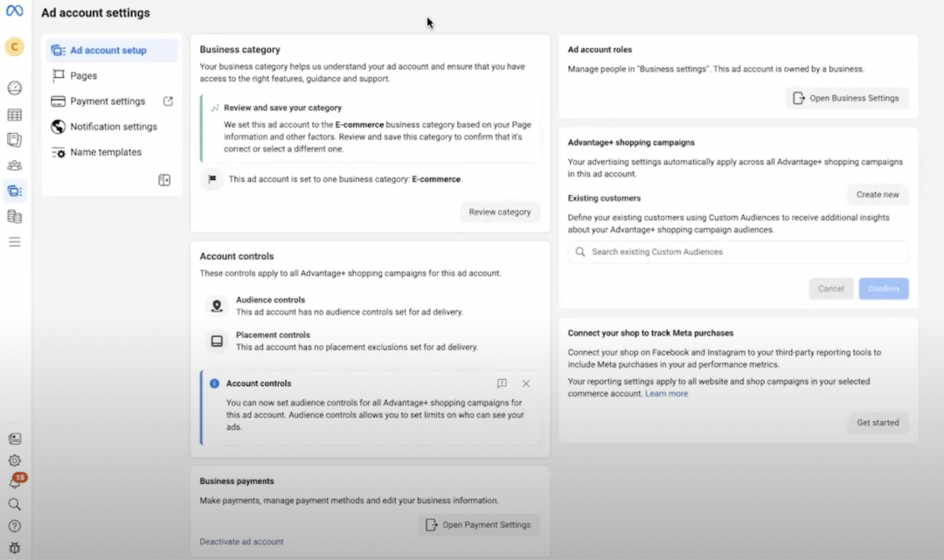Select Ad account setup menu item
Screen dimensions: 944x560
tap(112, 51)
